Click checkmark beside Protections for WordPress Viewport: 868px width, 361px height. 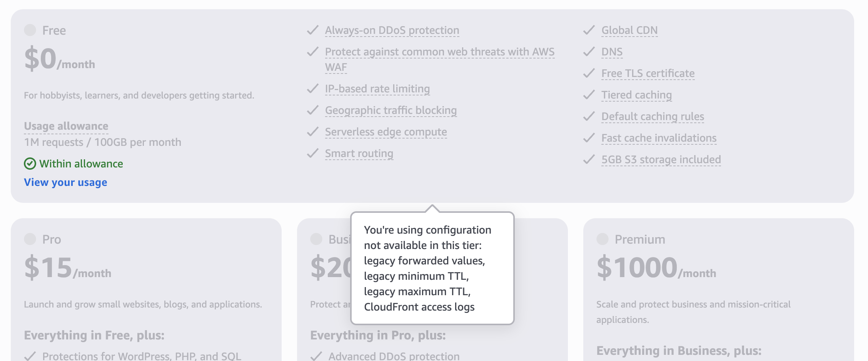click(30, 356)
